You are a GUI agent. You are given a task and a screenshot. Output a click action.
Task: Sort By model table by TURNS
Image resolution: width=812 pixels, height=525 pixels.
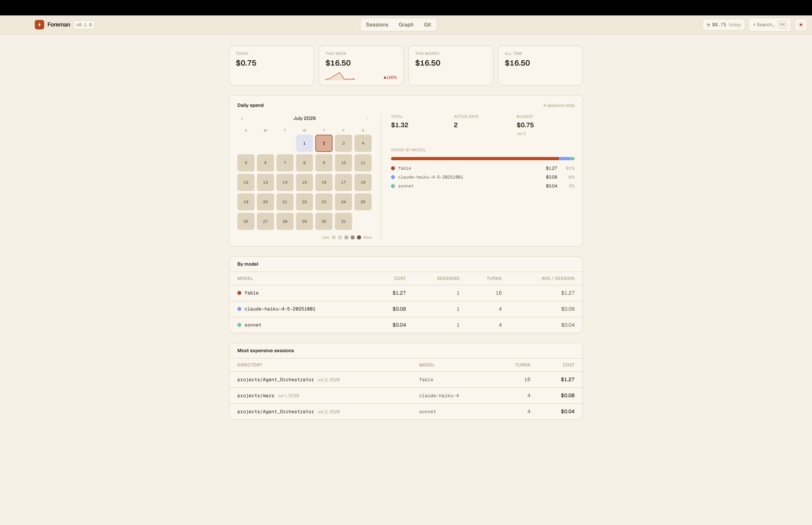pos(494,278)
